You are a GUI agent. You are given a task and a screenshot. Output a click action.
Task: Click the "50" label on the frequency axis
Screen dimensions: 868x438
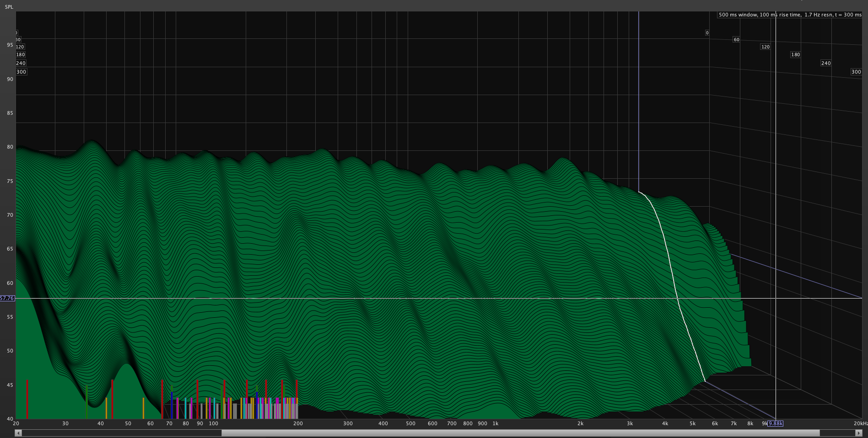pos(128,423)
